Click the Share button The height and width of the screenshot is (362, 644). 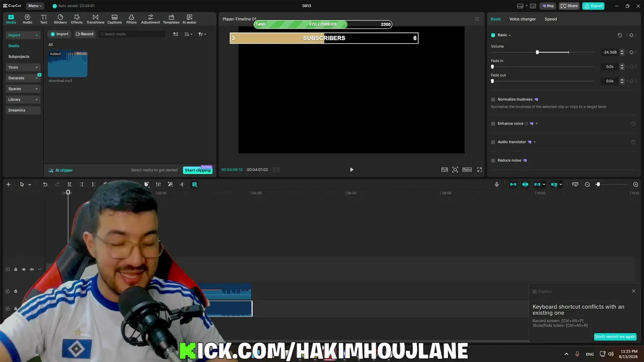point(569,6)
